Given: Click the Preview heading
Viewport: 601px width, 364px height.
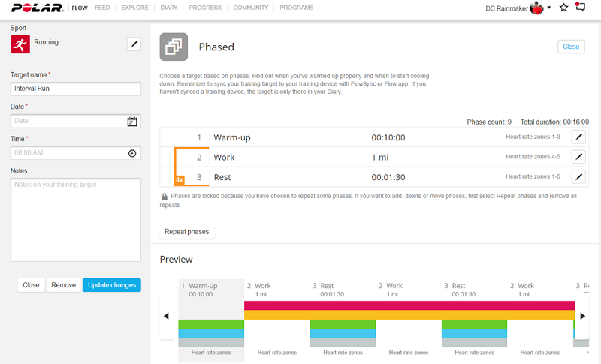Looking at the screenshot, I should [176, 260].
